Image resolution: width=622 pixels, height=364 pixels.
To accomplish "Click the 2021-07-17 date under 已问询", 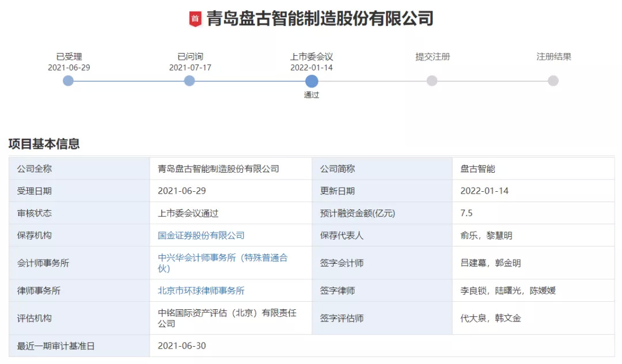I will coord(190,67).
